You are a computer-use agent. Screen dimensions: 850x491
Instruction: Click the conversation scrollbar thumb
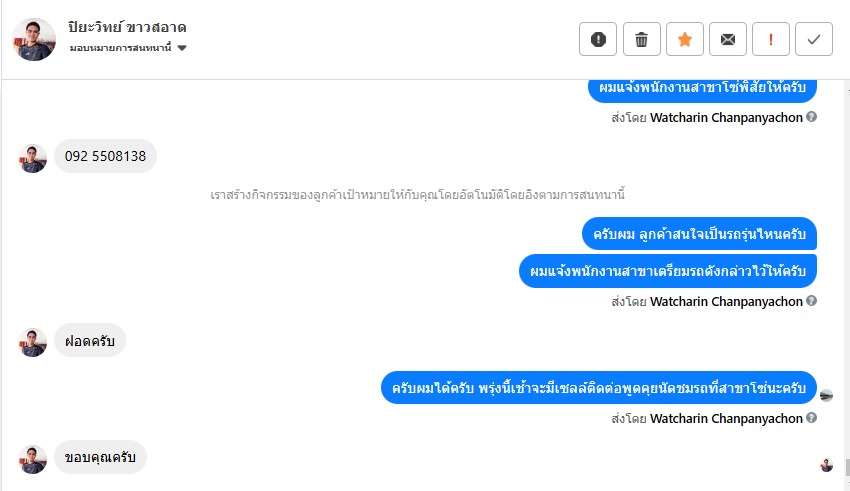tap(846, 467)
